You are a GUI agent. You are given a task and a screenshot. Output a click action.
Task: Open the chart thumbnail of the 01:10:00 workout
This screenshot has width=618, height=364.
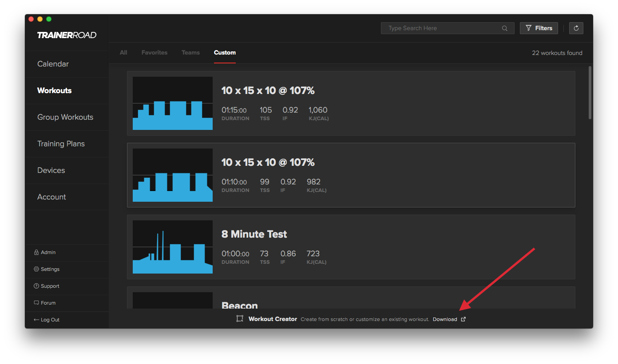coord(173,175)
